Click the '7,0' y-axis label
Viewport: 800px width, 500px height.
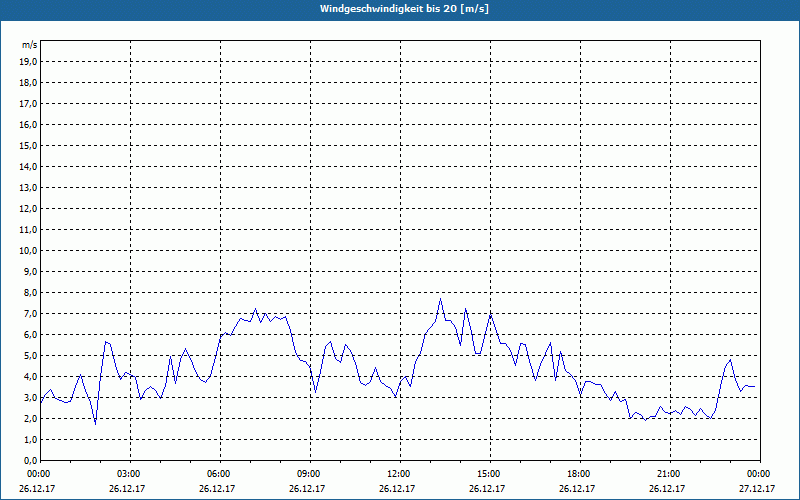click(x=30, y=313)
